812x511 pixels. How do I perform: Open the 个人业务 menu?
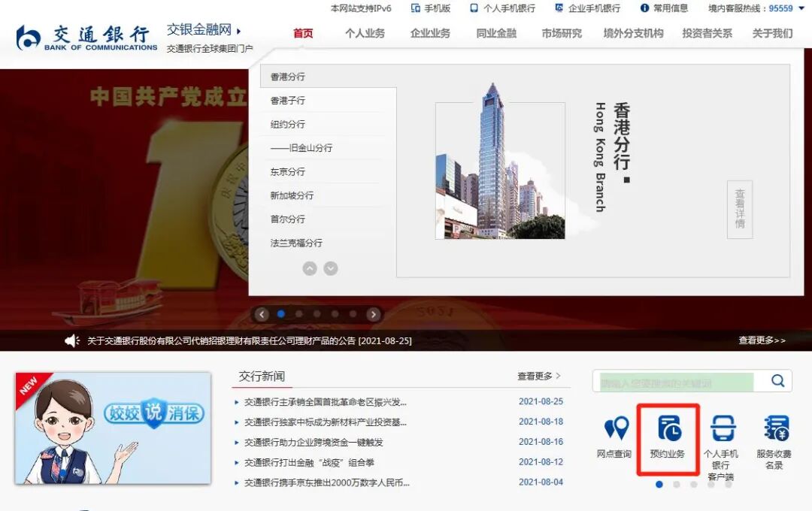point(365,34)
